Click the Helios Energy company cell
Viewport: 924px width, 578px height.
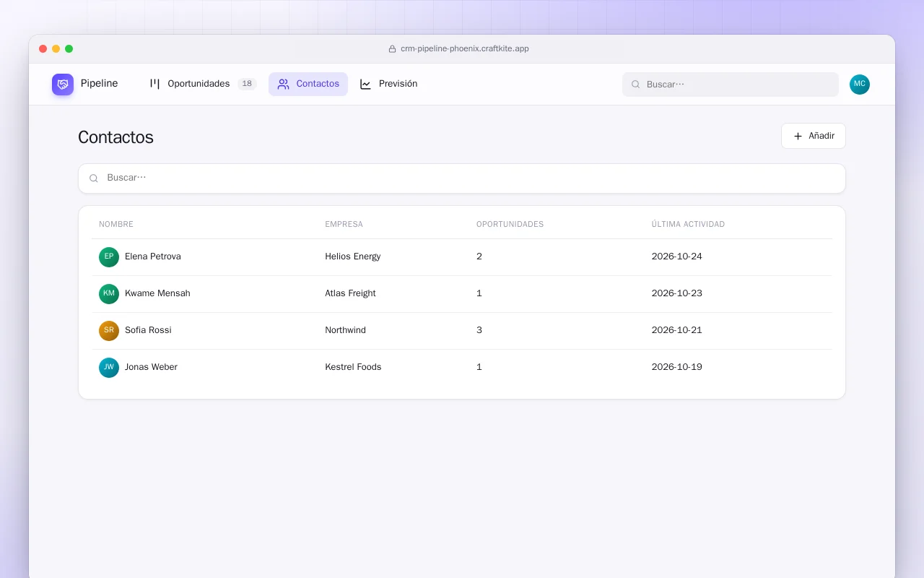click(x=353, y=256)
